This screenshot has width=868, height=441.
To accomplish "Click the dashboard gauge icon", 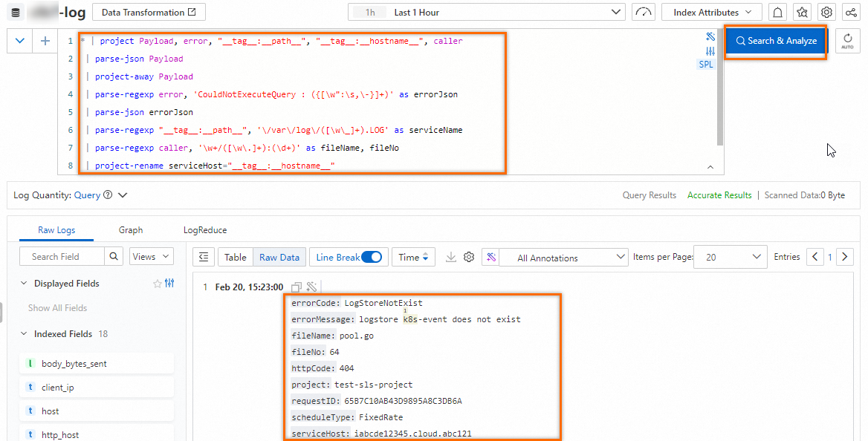I will click(644, 12).
